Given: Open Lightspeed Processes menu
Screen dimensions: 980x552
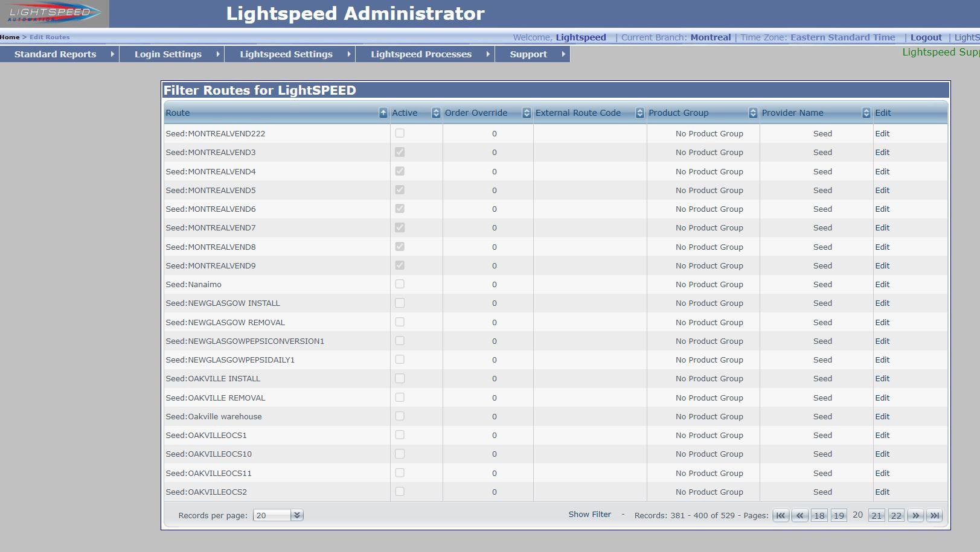Looking at the screenshot, I should click(x=421, y=54).
